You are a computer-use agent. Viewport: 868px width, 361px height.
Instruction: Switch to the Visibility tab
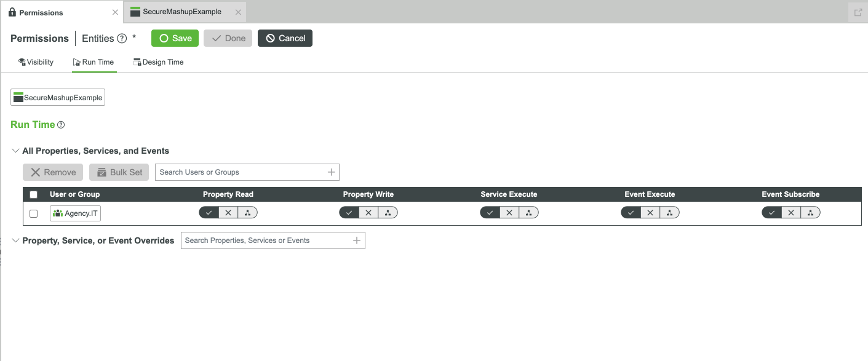point(36,61)
